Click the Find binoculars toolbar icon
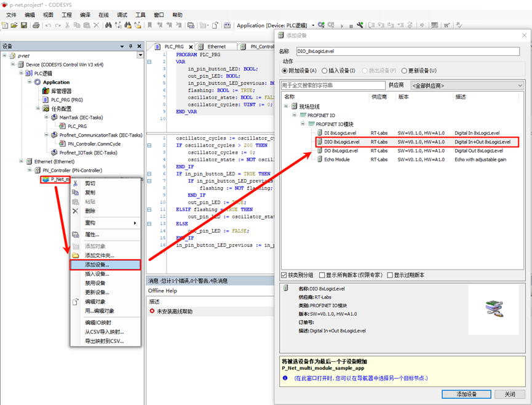The image size is (532, 405). 108,25
